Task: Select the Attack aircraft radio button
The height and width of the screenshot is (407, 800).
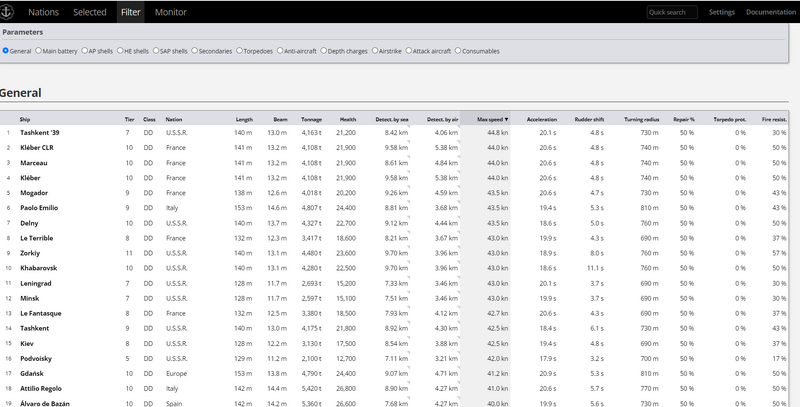Action: tap(409, 50)
